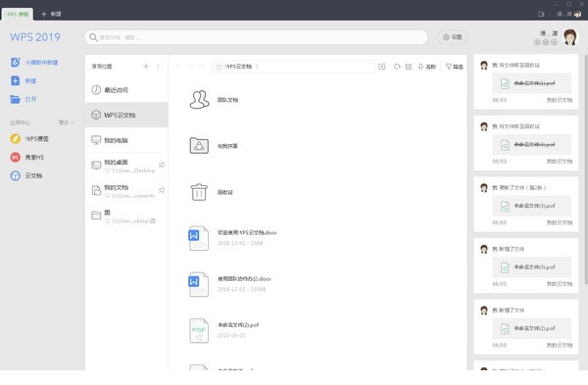The image size is (588, 385).
Task: Open the C:\User...Desktop location
Action: point(126,166)
